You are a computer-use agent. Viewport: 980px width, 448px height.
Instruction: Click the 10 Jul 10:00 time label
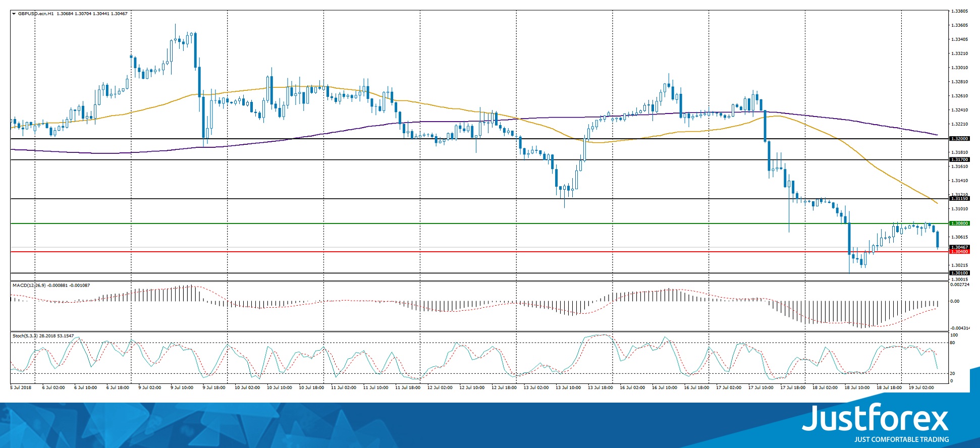click(280, 388)
